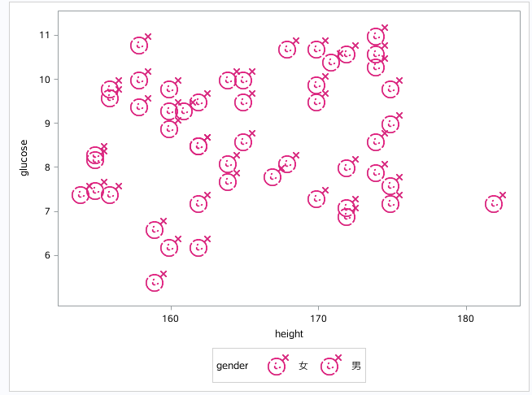This screenshot has width=532, height=395.
Task: Click the female (女) legend marker icon
Action: pyautogui.click(x=277, y=366)
